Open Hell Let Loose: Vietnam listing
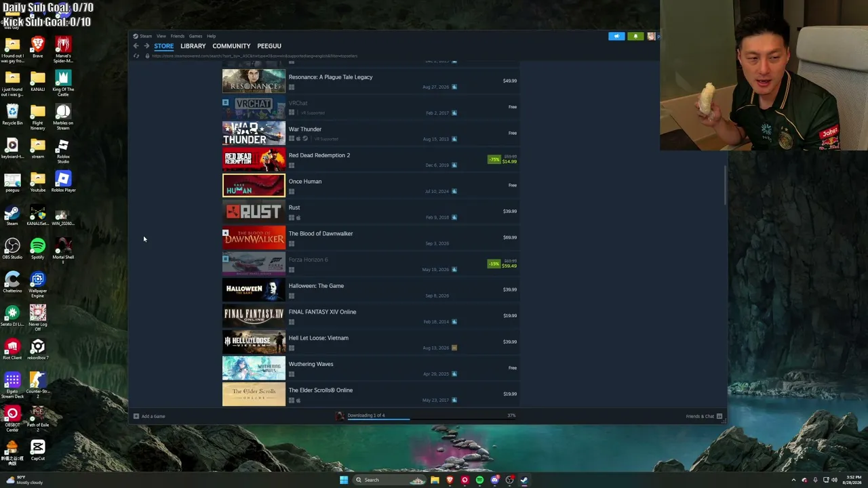The image size is (868, 488). (x=371, y=342)
